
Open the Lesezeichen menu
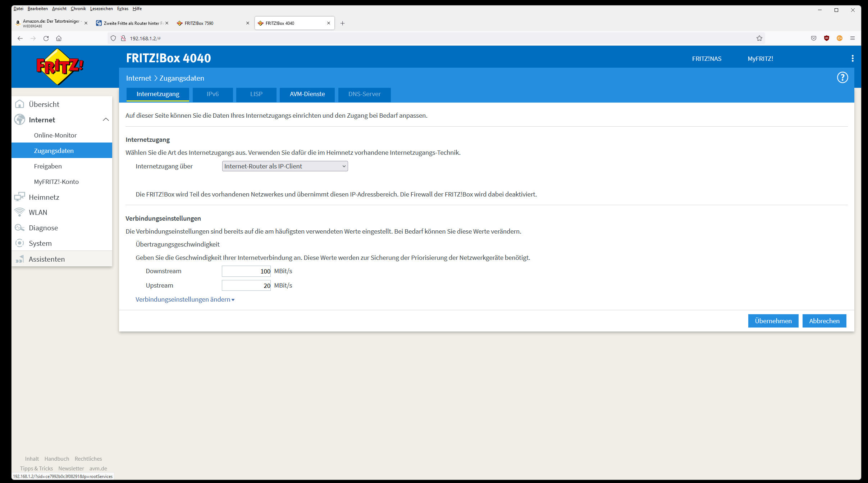click(x=101, y=9)
